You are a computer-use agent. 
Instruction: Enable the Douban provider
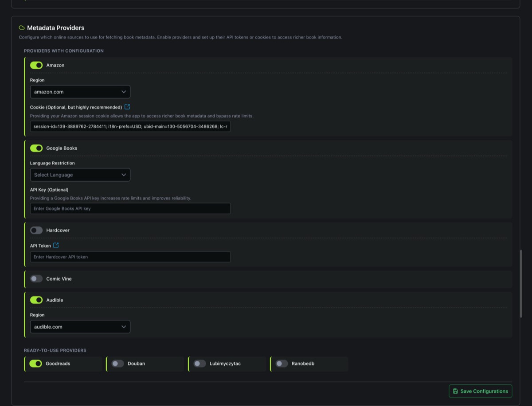117,363
